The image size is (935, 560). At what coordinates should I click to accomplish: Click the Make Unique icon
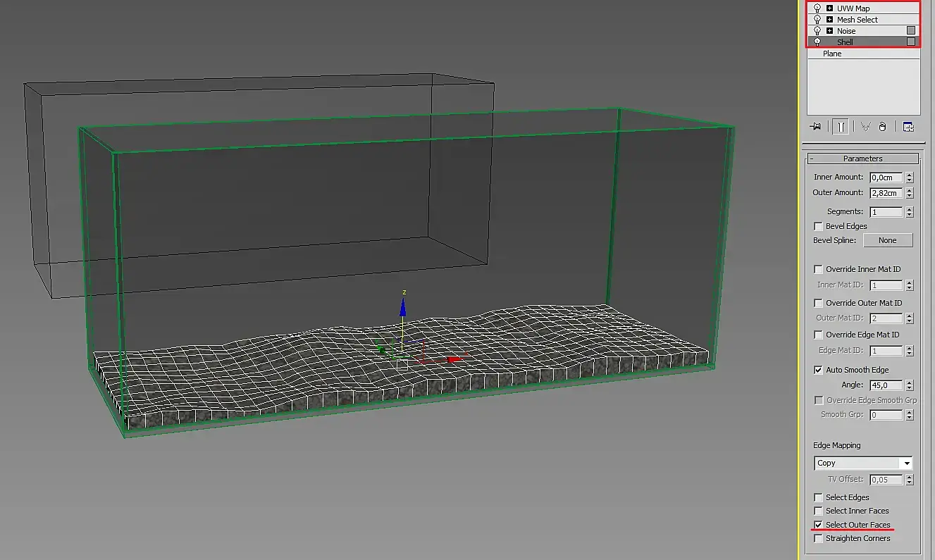(x=865, y=127)
